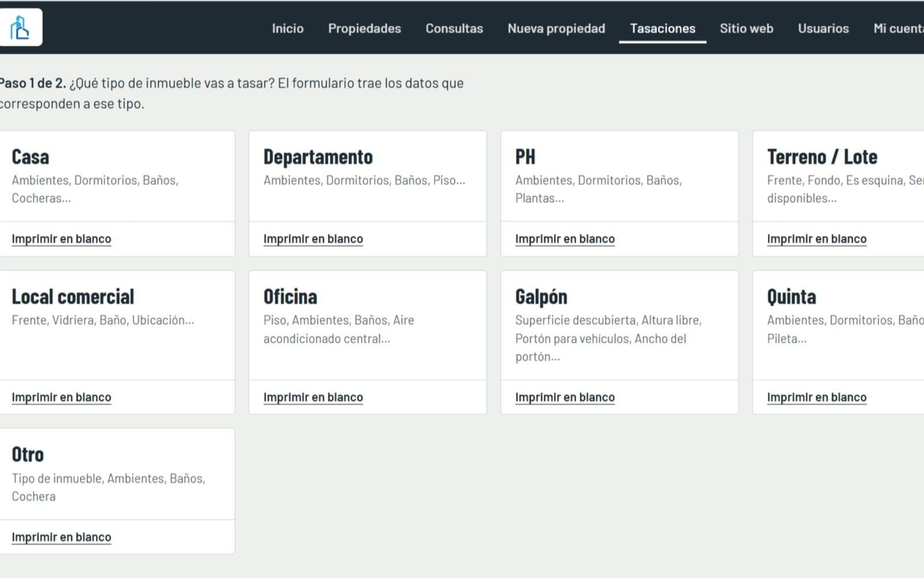Print blank form for PH
The height and width of the screenshot is (578, 924).
[x=565, y=239]
